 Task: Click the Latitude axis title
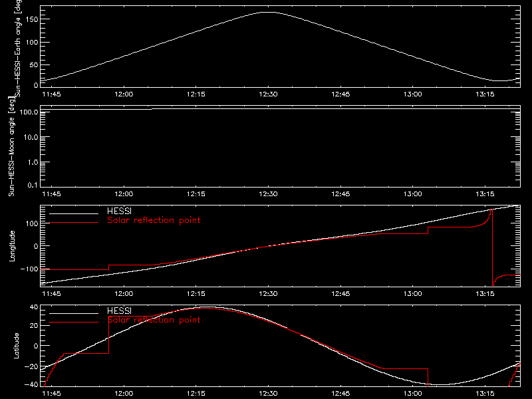click(16, 346)
